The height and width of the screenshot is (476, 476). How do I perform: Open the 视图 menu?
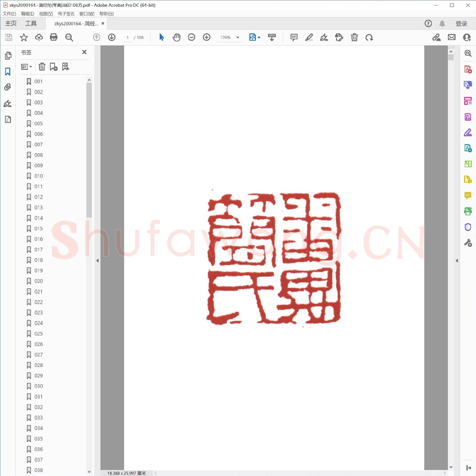pyautogui.click(x=46, y=14)
